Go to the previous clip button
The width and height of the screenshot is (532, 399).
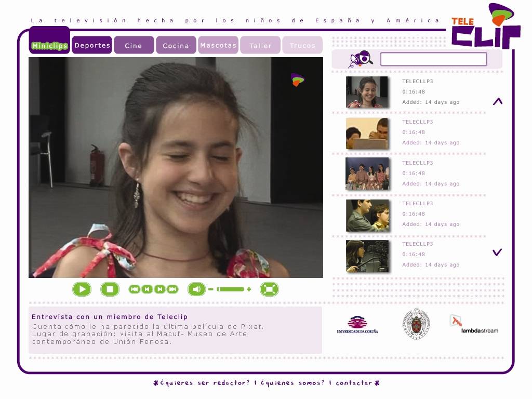(147, 289)
